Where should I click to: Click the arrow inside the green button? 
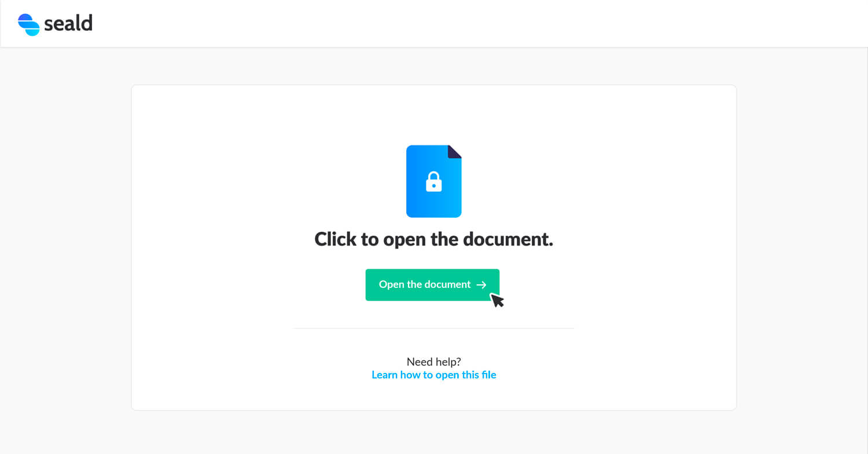point(481,285)
